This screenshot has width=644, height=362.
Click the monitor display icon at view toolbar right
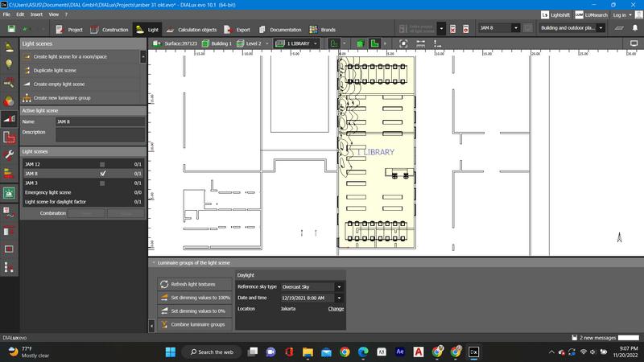[x=634, y=43]
